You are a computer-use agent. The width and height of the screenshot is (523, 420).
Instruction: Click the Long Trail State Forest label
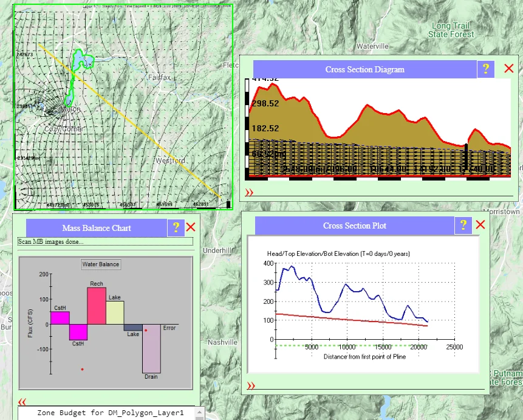tap(451, 30)
